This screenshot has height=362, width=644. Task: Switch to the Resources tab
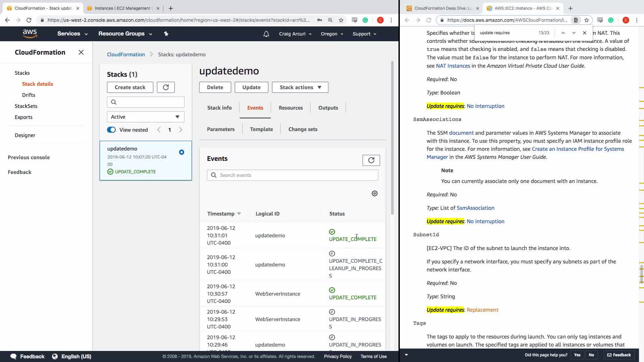[290, 108]
